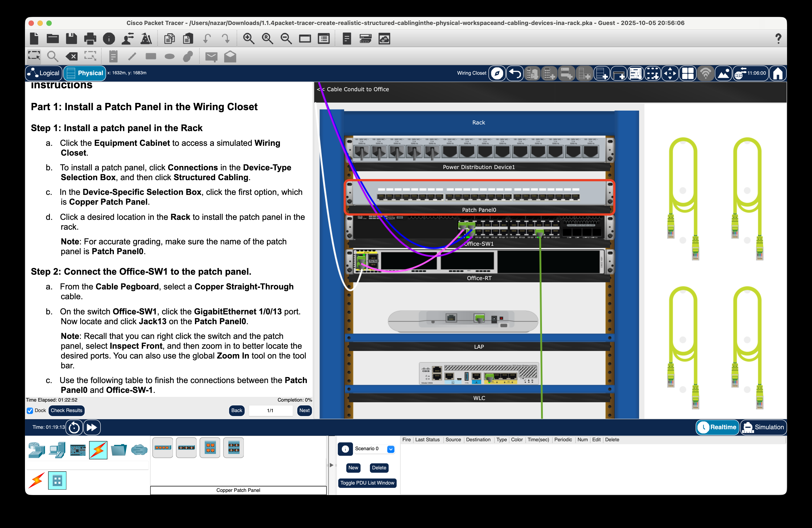
Task: Select the Structured Cabling subcategory
Action: [57, 481]
